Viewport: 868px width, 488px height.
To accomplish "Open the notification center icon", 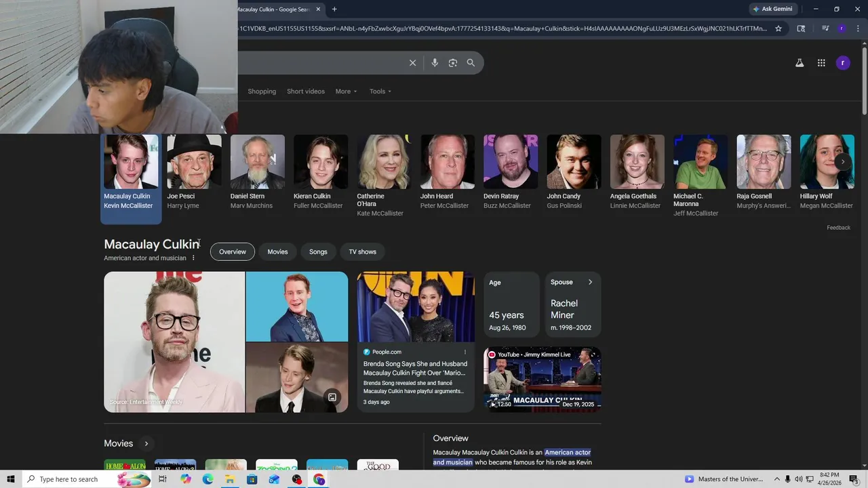I will [854, 479].
